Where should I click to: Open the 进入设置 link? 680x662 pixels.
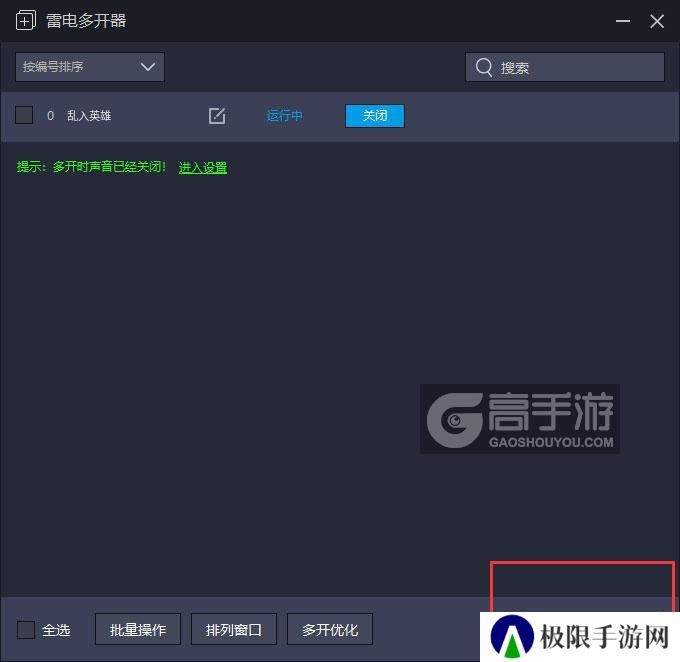203,167
